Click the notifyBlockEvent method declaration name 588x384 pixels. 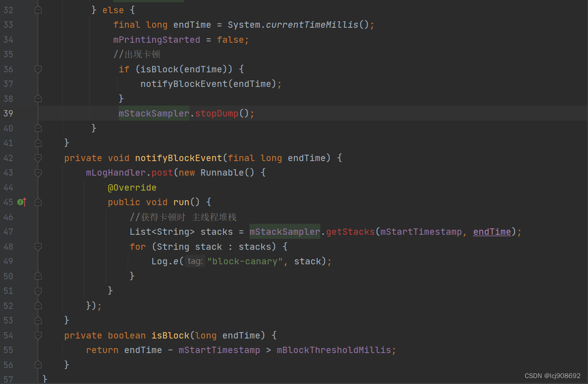[x=179, y=158]
